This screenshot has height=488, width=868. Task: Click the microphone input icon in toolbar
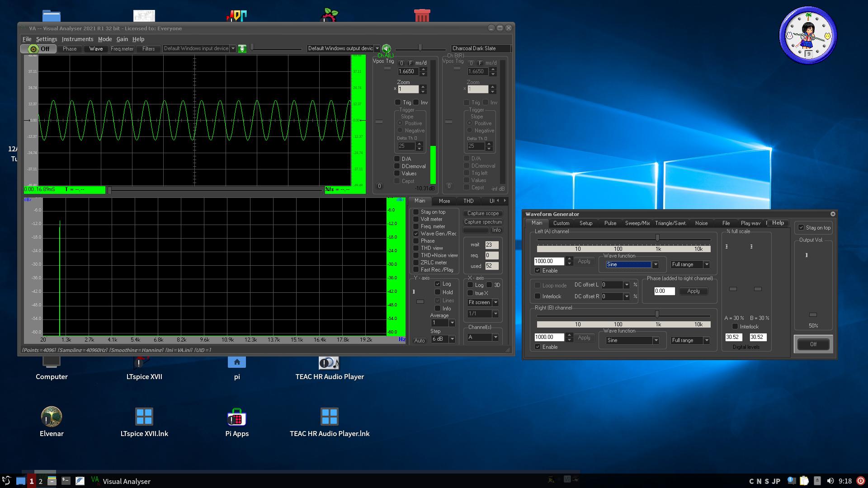(242, 49)
